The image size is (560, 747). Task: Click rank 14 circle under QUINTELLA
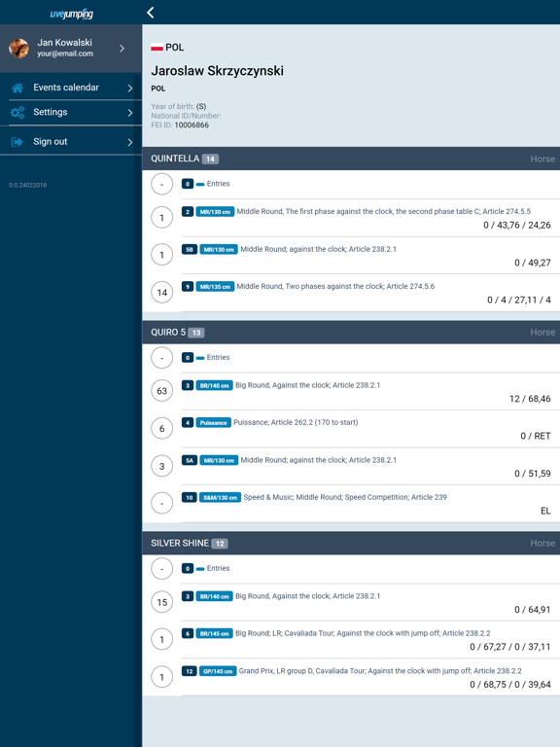pos(162,293)
